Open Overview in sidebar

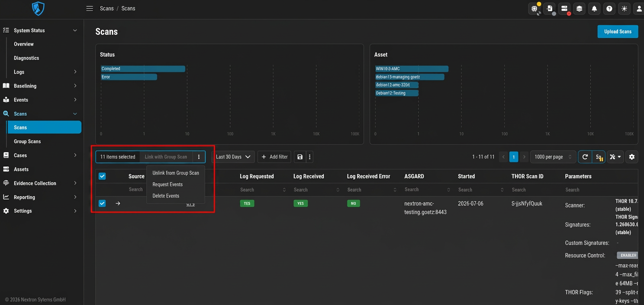tap(24, 44)
